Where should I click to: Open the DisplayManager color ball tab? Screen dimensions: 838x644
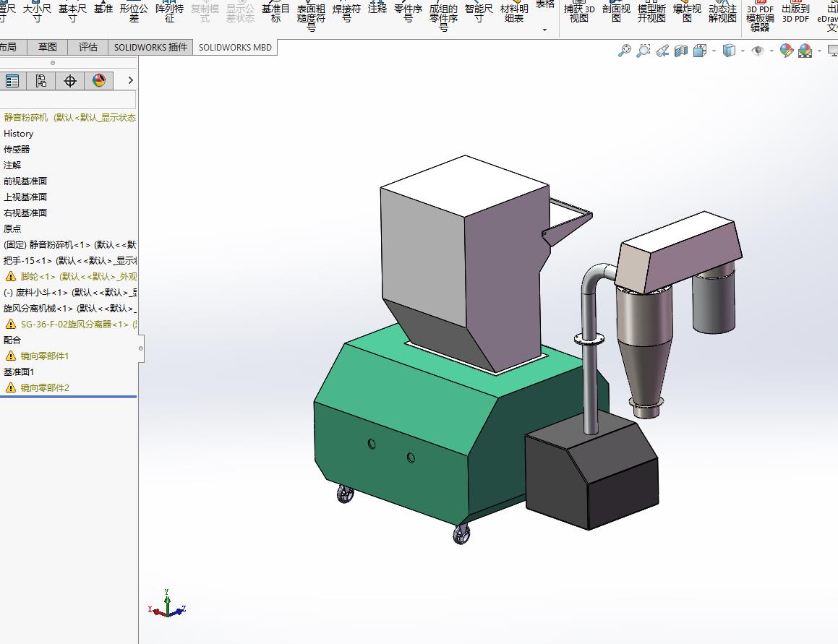99,81
